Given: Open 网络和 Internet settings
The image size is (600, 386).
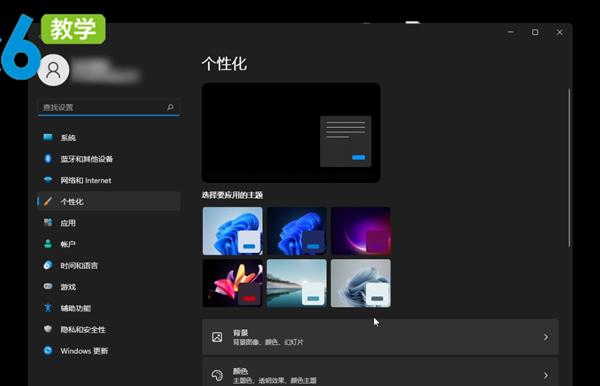Looking at the screenshot, I should 109,180.
